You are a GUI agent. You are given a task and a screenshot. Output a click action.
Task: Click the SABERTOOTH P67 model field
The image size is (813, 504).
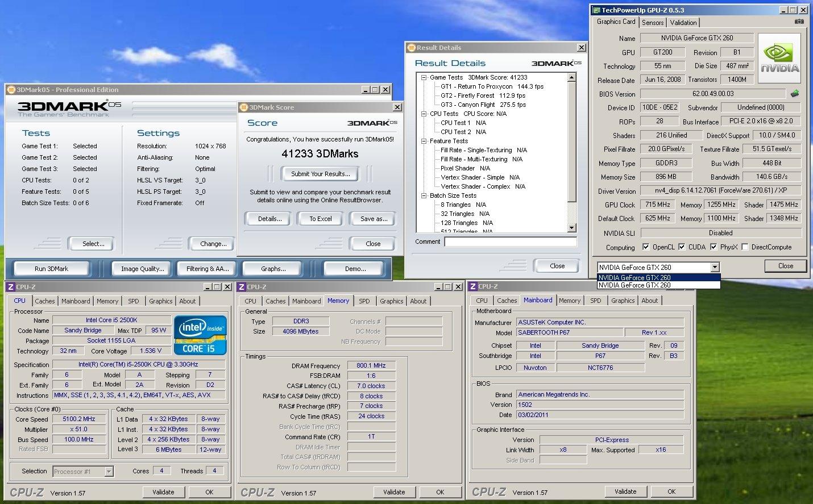(569, 332)
